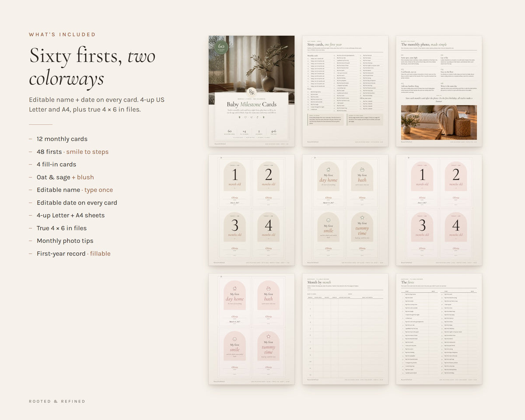Open the firsts fillable record page
The height and width of the screenshot is (420, 525).
(439, 329)
